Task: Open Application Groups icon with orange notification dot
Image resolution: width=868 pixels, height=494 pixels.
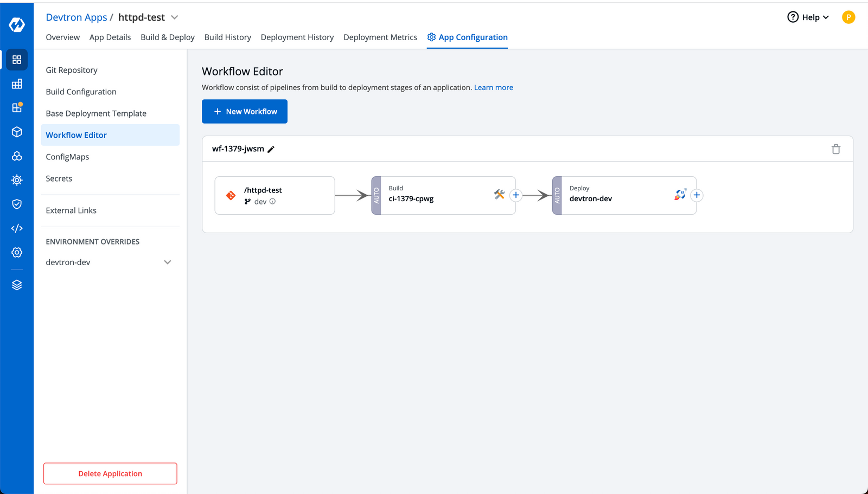Action: 17,107
